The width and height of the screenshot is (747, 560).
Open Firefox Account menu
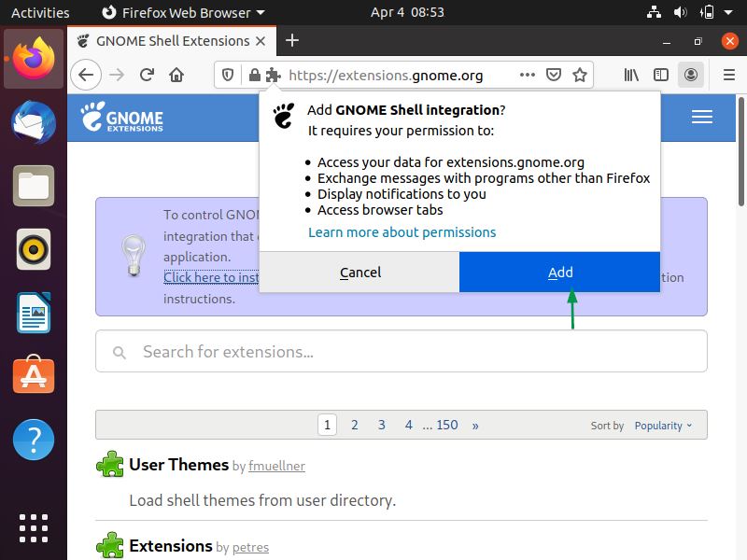point(691,75)
